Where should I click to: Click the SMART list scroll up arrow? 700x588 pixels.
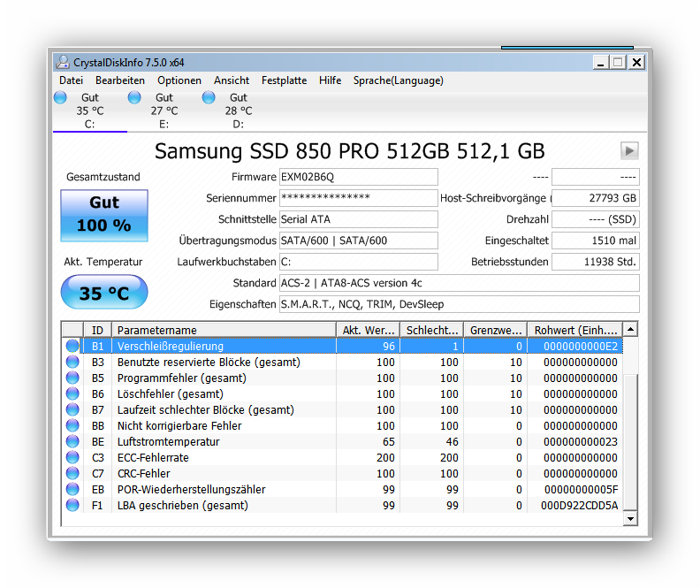pos(630,330)
